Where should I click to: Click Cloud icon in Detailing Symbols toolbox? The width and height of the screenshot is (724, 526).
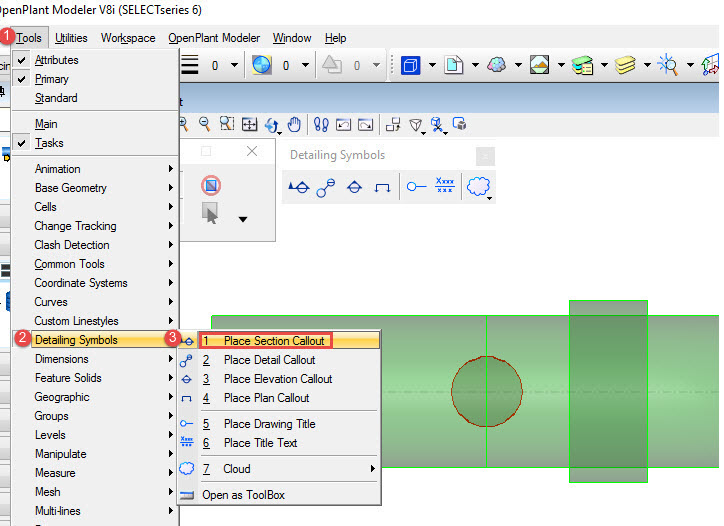(x=479, y=187)
